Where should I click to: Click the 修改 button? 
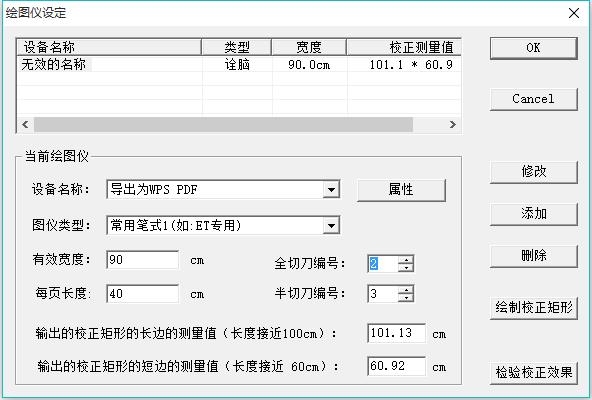pos(533,172)
